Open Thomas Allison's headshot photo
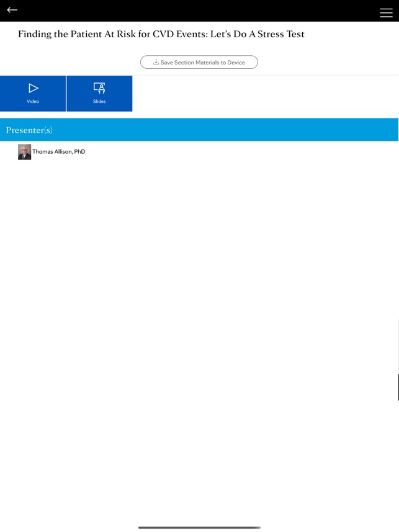The height and width of the screenshot is (532, 399). coord(25,152)
